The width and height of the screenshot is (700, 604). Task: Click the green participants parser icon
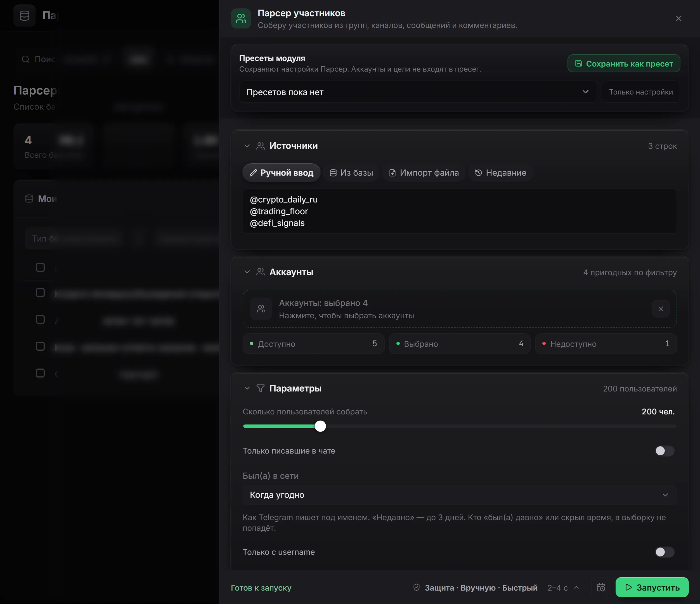pyautogui.click(x=240, y=18)
